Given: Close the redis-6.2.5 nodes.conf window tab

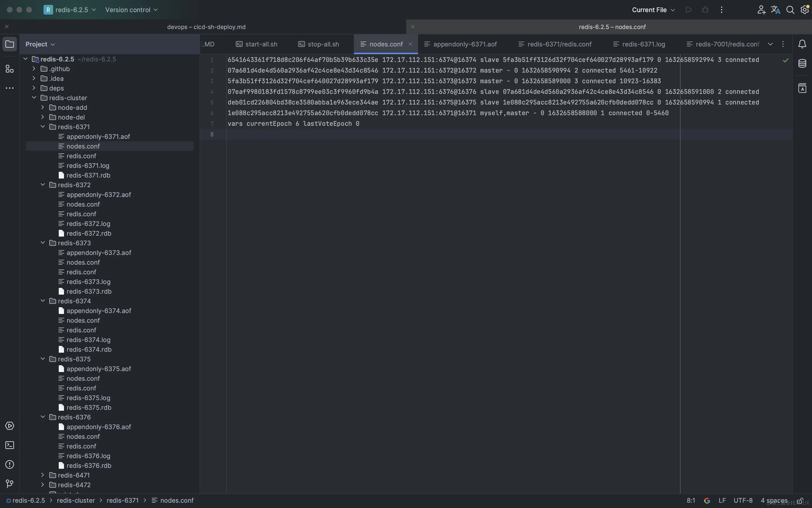Looking at the screenshot, I should pyautogui.click(x=413, y=27).
